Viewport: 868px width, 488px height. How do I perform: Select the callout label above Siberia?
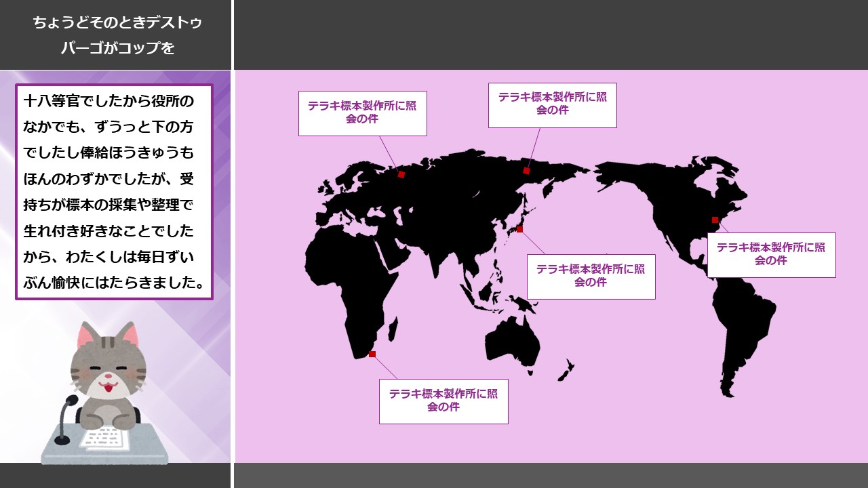click(x=553, y=105)
